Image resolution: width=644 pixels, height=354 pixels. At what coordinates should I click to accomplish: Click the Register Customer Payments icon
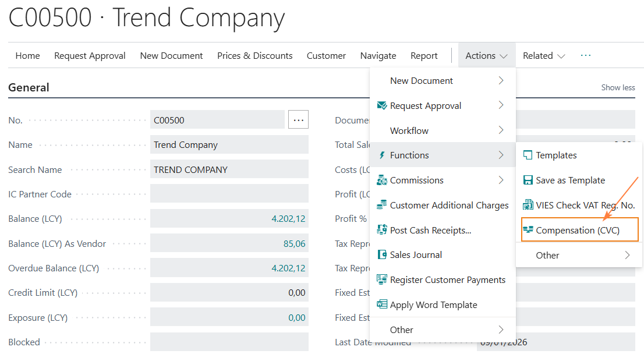tap(382, 280)
